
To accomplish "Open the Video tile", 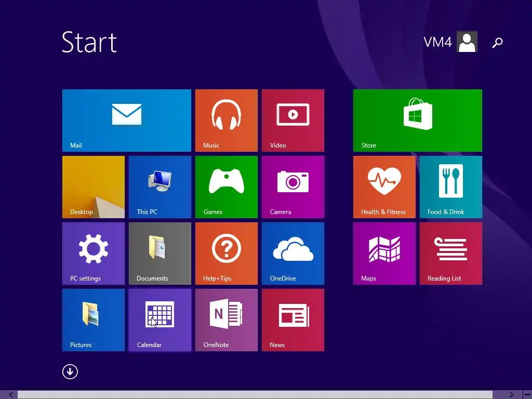I will pyautogui.click(x=293, y=121).
